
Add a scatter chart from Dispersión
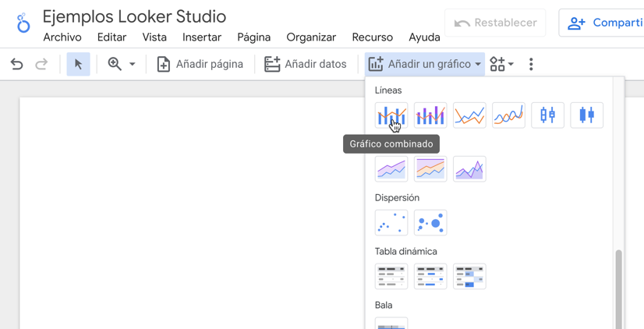[391, 223]
